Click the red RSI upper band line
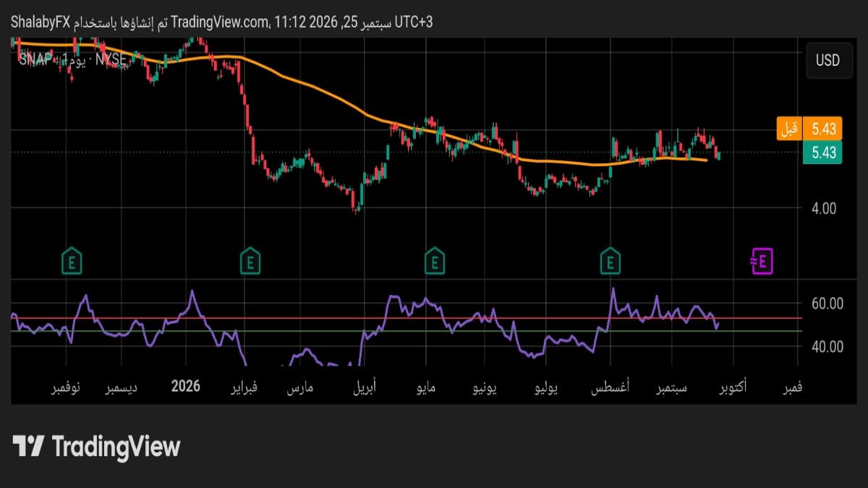Screen dimensions: 868x488 pos(407,317)
